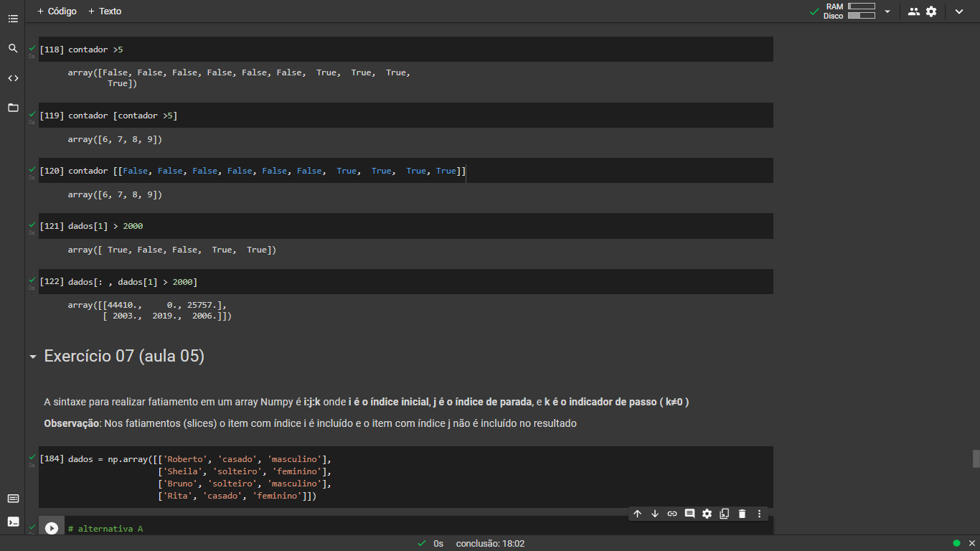Screen dimensions: 980x551
Task: Collapse the Exercício 07 (aula 05) section
Action: click(x=32, y=357)
